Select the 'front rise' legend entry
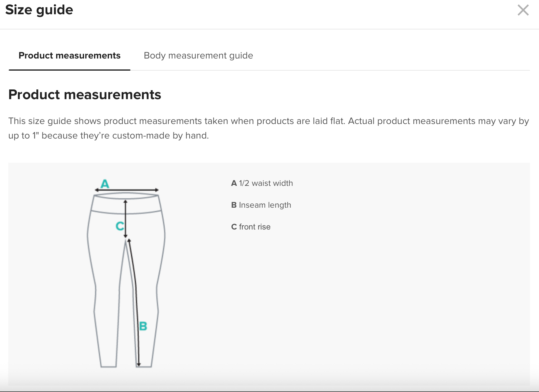This screenshot has width=539, height=392. [251, 227]
